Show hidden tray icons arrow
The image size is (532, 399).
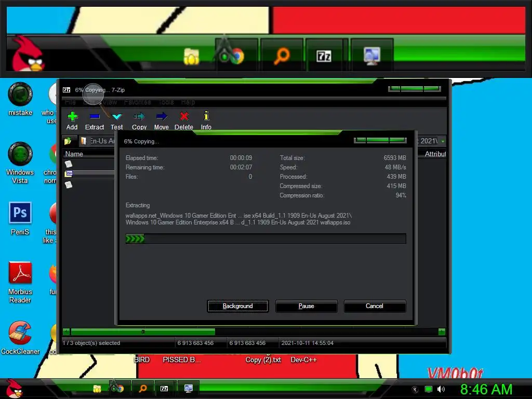(x=415, y=390)
